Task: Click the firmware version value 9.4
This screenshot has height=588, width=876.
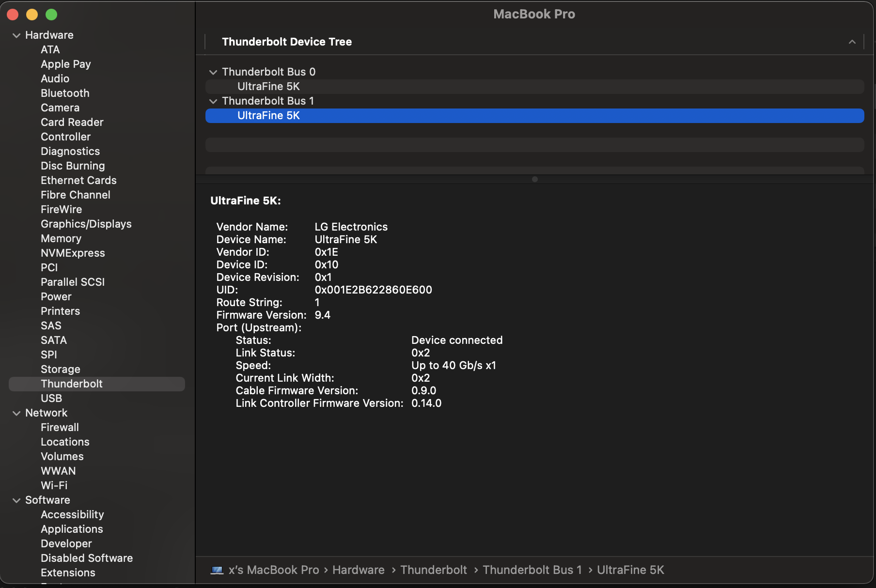Action: tap(323, 315)
